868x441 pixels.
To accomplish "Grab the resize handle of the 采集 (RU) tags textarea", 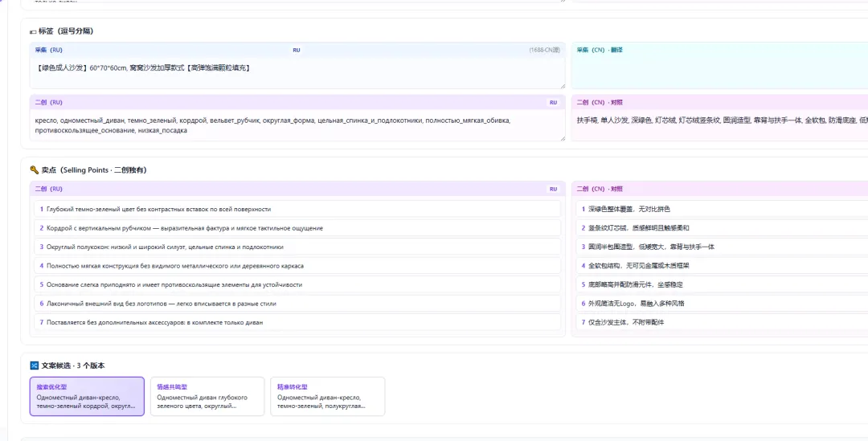I will point(563,86).
